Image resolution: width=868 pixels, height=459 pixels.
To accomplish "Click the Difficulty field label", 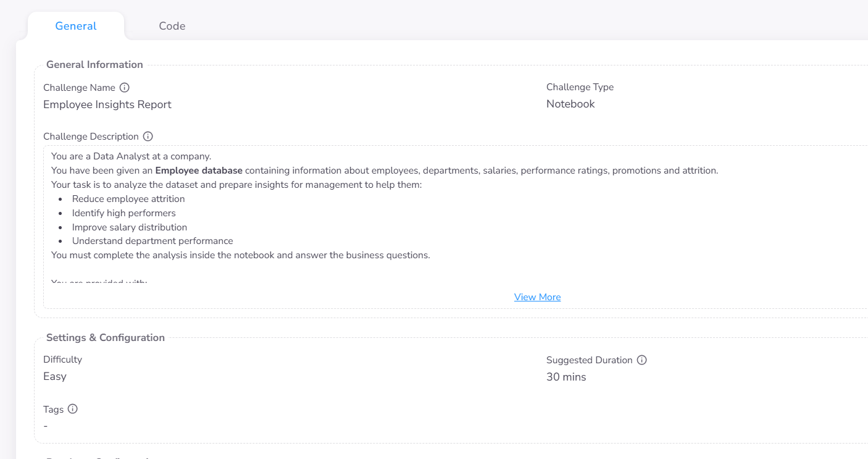I will pyautogui.click(x=62, y=360).
